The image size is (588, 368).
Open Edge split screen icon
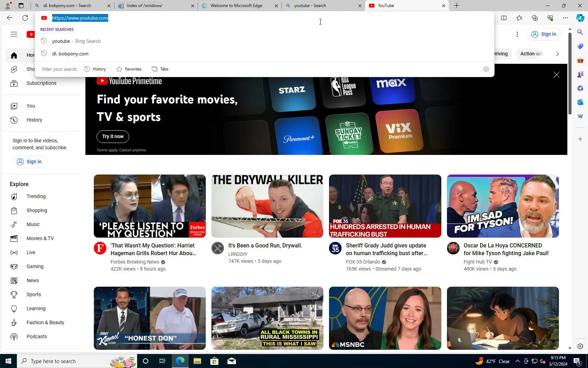point(504,18)
